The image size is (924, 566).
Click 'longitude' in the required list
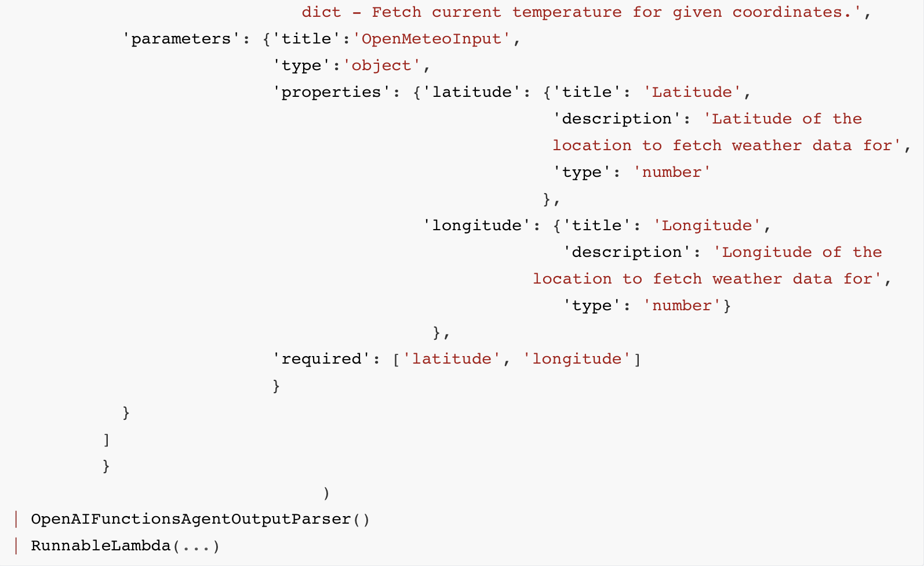pyautogui.click(x=577, y=359)
